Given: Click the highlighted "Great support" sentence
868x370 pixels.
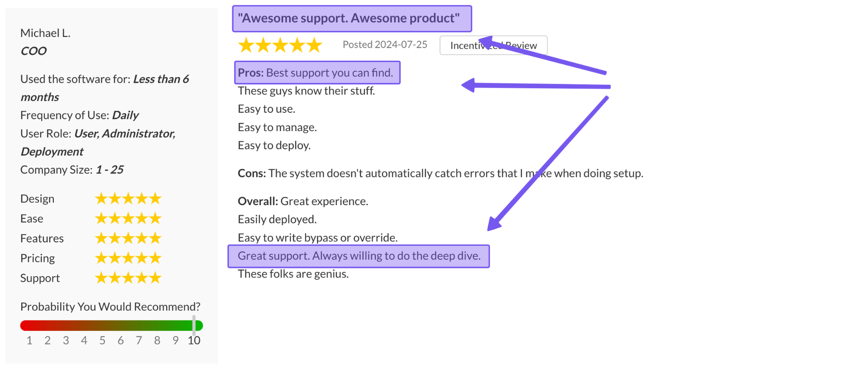Looking at the screenshot, I should [x=358, y=256].
